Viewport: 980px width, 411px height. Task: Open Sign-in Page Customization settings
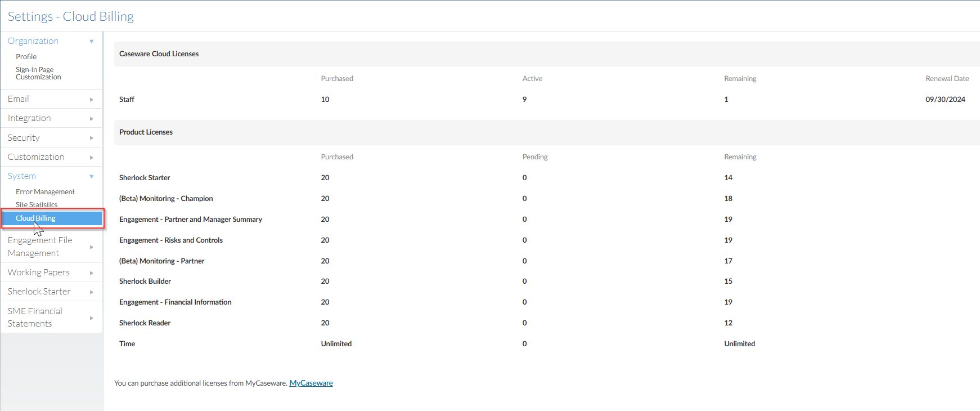(38, 73)
